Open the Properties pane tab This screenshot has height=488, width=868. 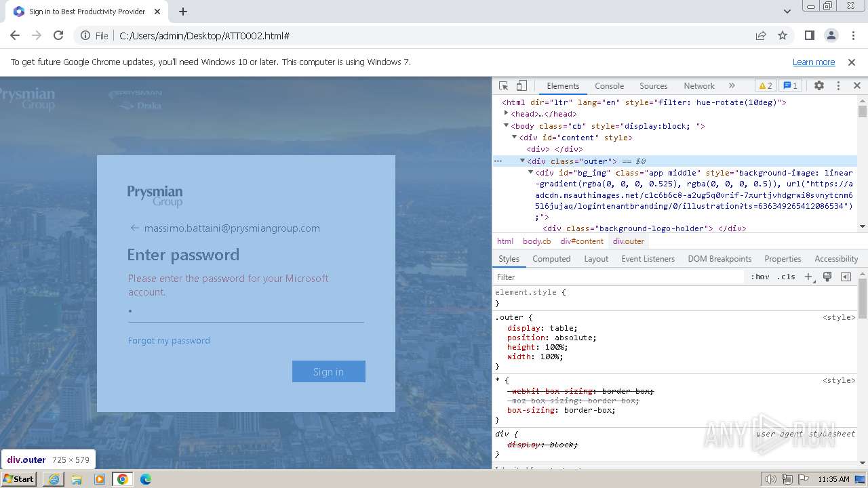coord(783,259)
